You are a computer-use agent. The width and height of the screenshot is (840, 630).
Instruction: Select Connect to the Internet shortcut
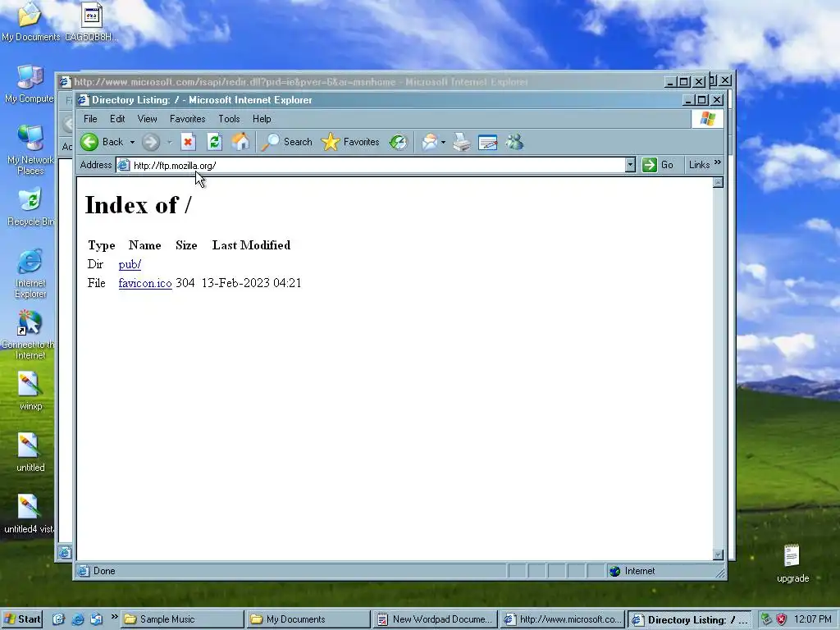[x=30, y=335]
